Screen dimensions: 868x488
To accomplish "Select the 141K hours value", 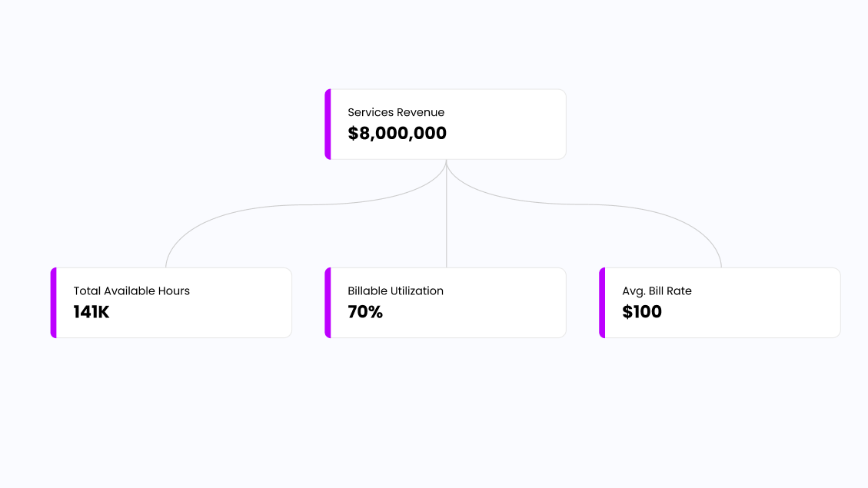I will (x=91, y=312).
